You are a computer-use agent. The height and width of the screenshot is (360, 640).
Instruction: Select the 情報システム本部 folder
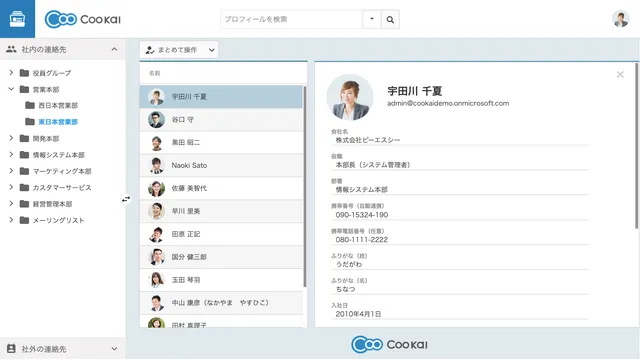58,155
